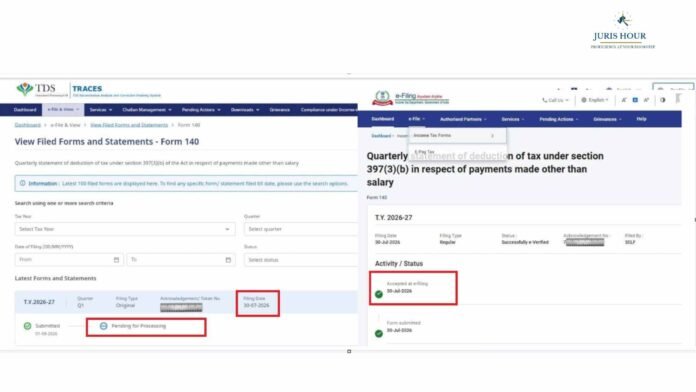696x392 pixels.
Task: Click the Information circle icon in banner
Action: (22, 183)
